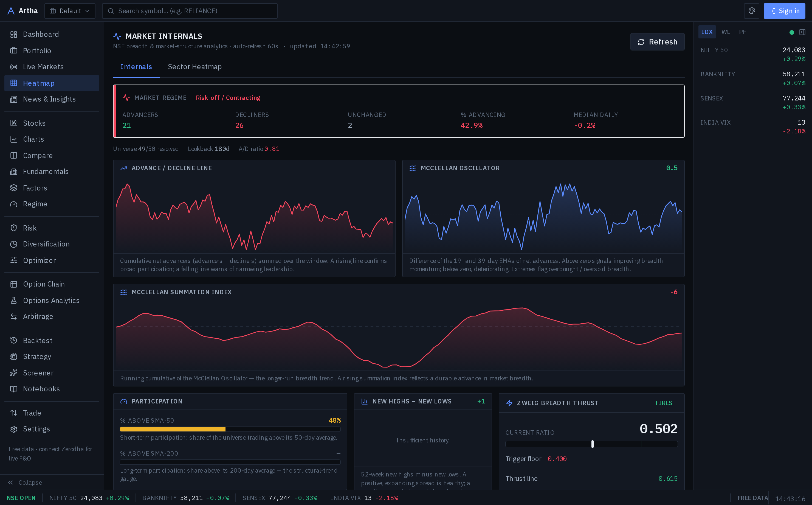812x505 pixels.
Task: Open the Diversification pie icon
Action: point(14,244)
